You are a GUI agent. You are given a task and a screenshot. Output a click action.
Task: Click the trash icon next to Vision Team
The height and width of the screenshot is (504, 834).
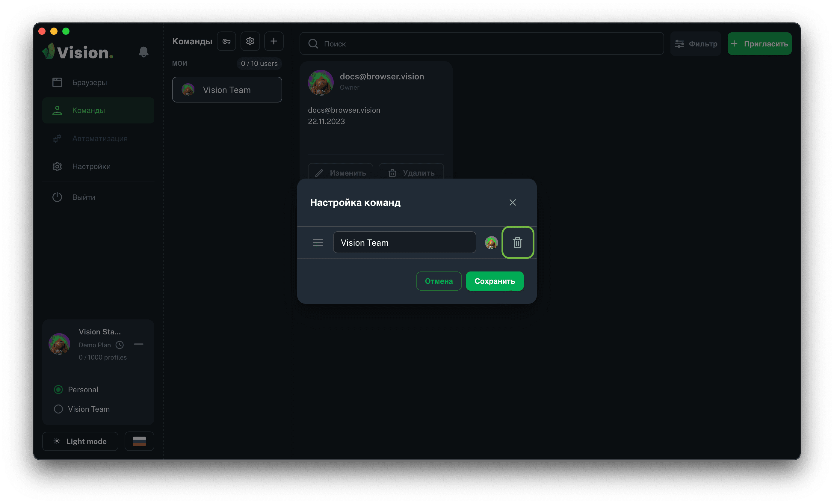pos(517,242)
